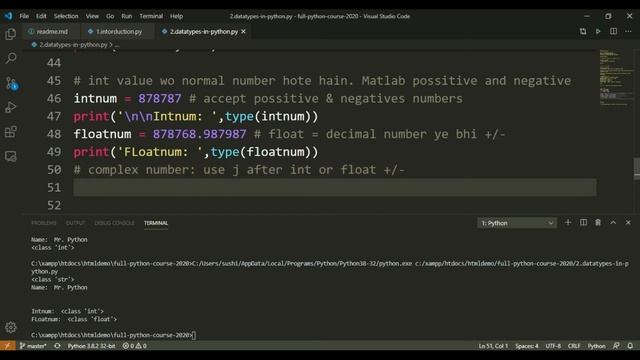
Task: Run Python file with play button
Action: pos(598,31)
